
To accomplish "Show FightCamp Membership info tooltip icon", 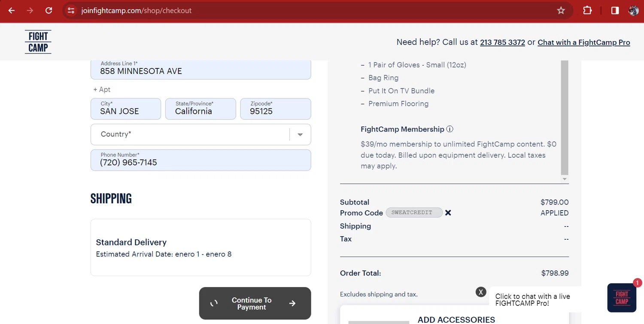I will [450, 129].
